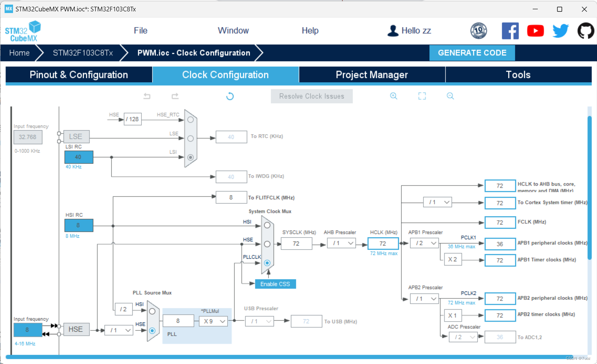
Task: Fit clock diagram to screen
Action: pos(422,96)
